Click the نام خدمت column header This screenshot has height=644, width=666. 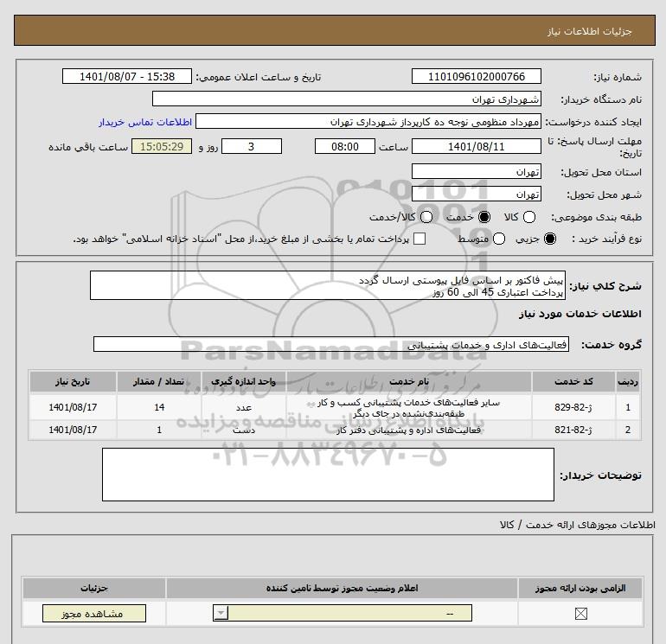tap(408, 381)
